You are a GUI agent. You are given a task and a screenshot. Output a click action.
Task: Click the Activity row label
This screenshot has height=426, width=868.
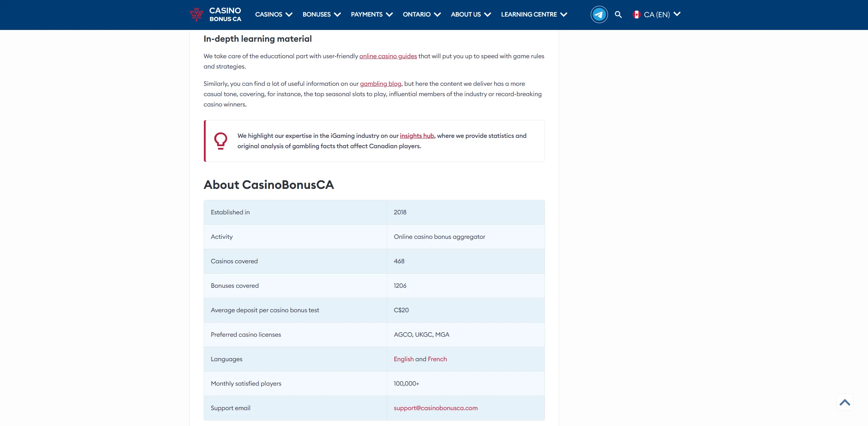tap(222, 237)
